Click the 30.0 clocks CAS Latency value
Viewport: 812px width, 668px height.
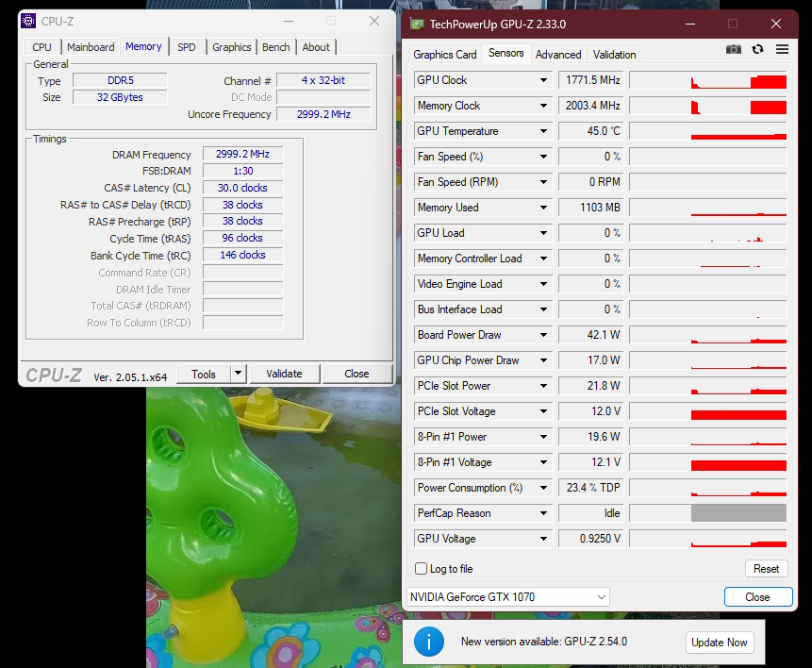tap(243, 188)
